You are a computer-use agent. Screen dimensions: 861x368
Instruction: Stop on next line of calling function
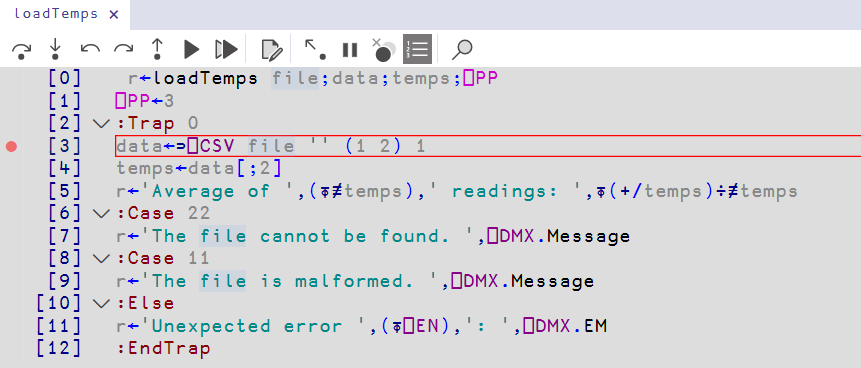158,49
